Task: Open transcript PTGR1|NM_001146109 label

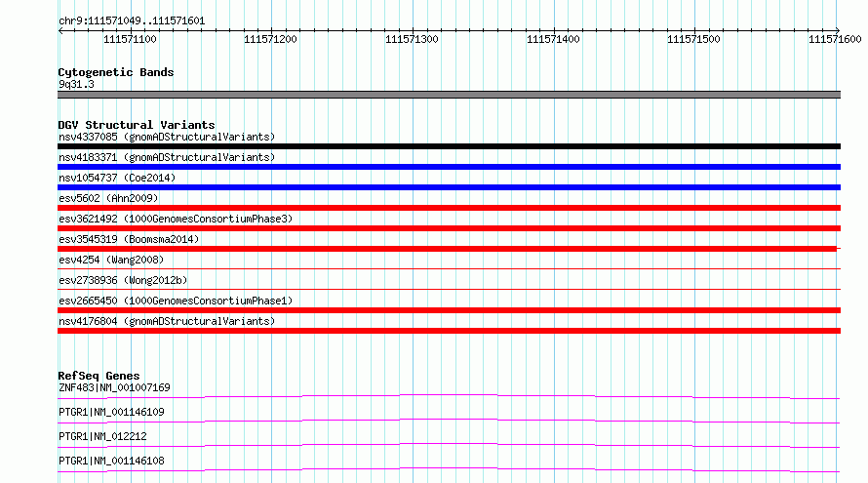Action: click(111, 412)
